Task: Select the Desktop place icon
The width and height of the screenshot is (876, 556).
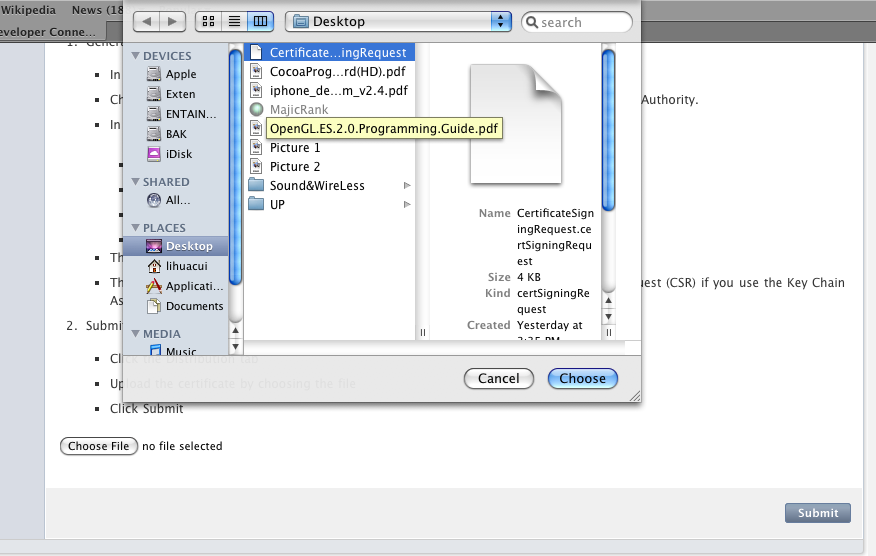Action: (154, 246)
